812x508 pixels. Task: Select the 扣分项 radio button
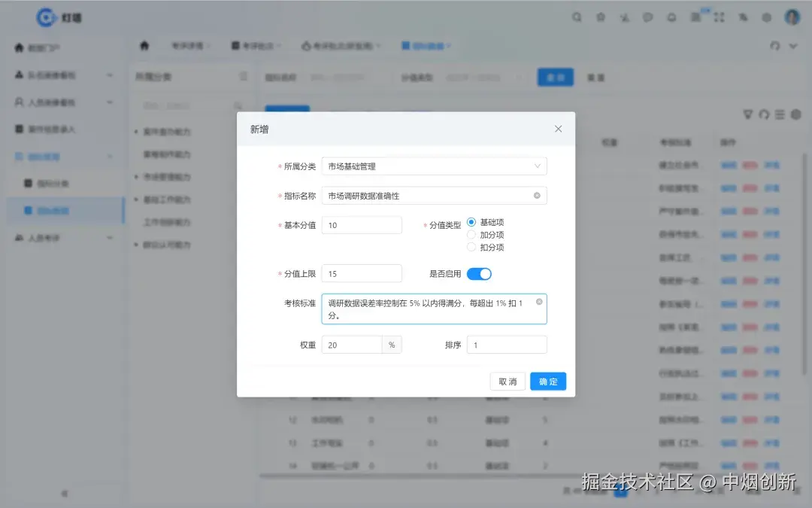click(471, 248)
